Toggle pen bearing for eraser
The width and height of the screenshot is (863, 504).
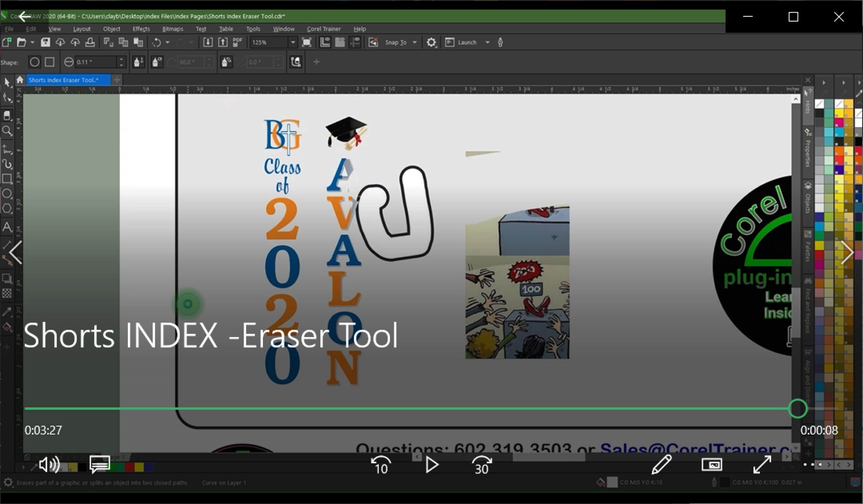(226, 62)
